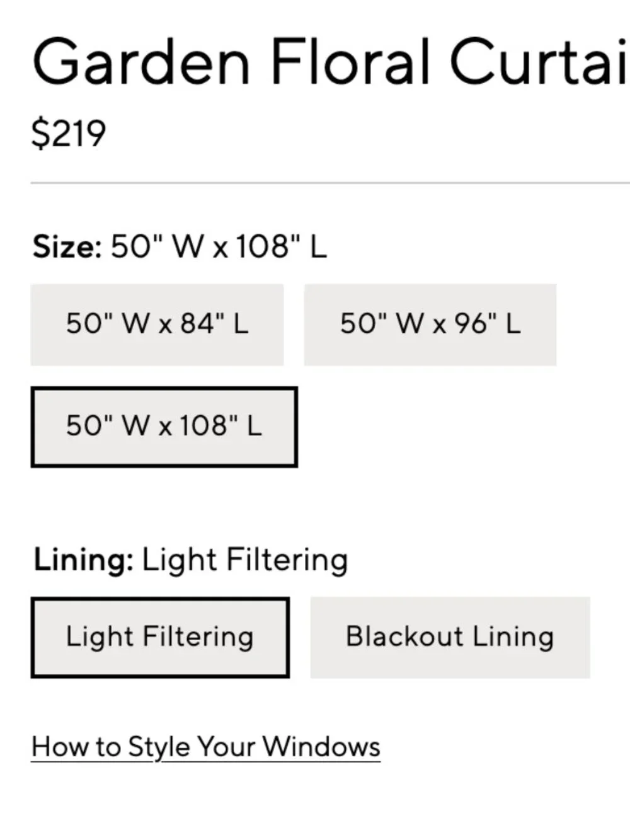
Task: Click the divider line under the price
Action: pos(331,183)
